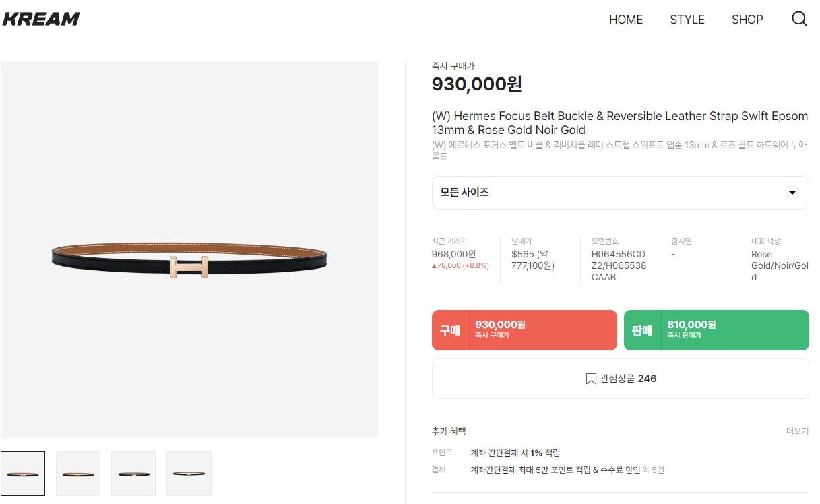Click the KREAM logo
Screen dimensions: 820x504
41,19
